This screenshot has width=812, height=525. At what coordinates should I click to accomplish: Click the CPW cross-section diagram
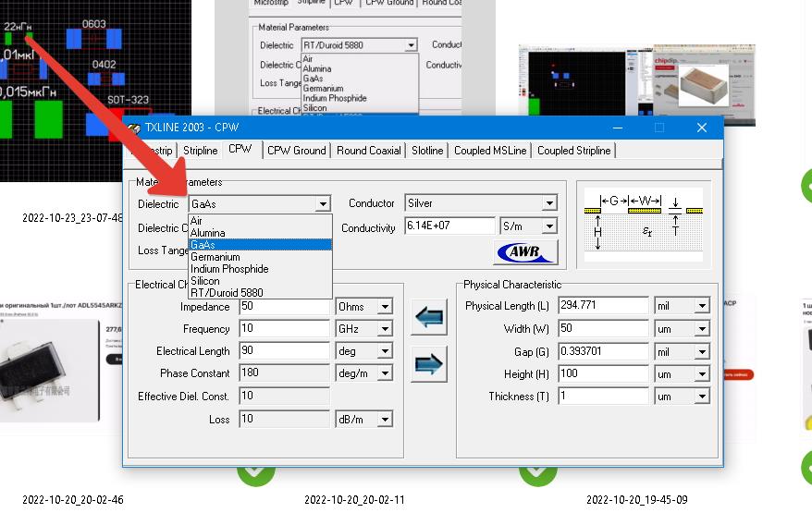click(x=643, y=225)
